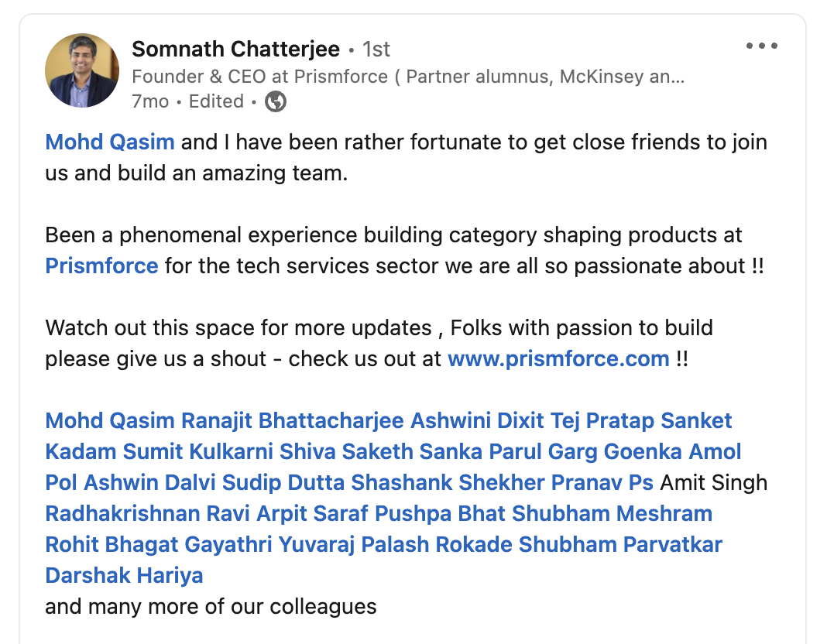Open Somnath Chatterjee's profile photo
This screenshot has height=644, width=827.
pos(83,70)
